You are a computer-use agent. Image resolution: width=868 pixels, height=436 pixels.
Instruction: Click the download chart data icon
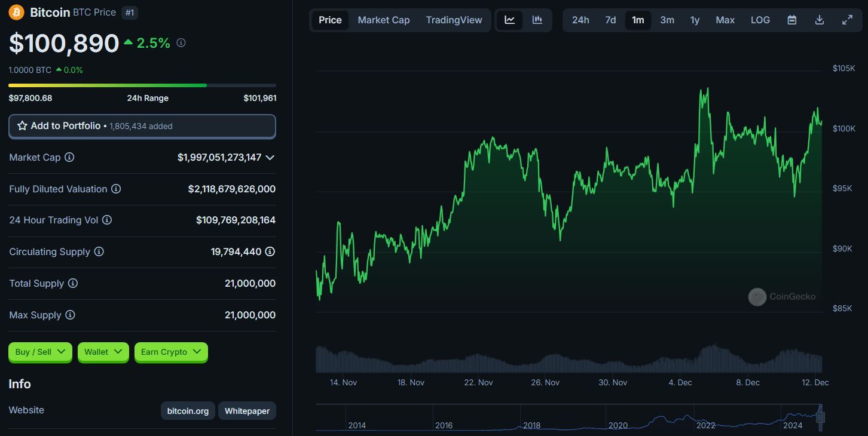[x=820, y=20]
